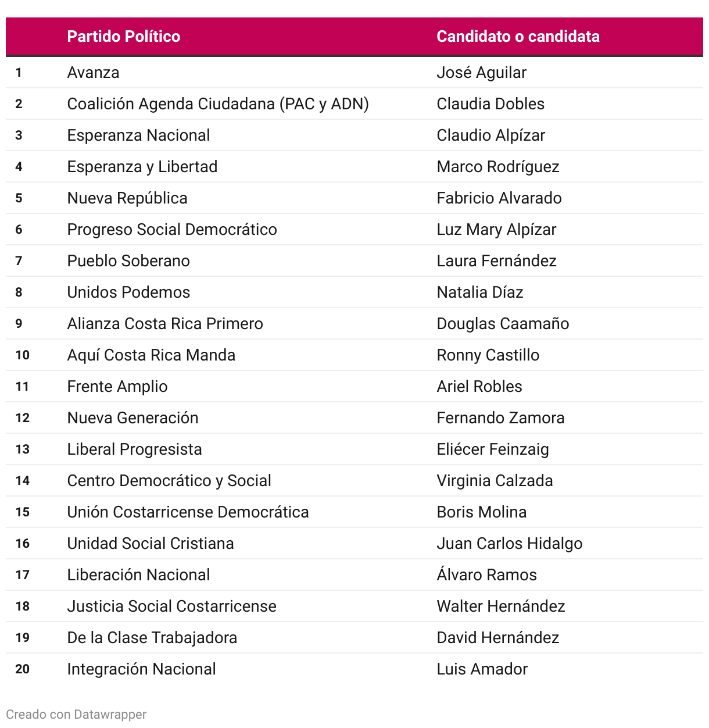
Task: Click on candidate Claudia Dobles
Action: [490, 104]
